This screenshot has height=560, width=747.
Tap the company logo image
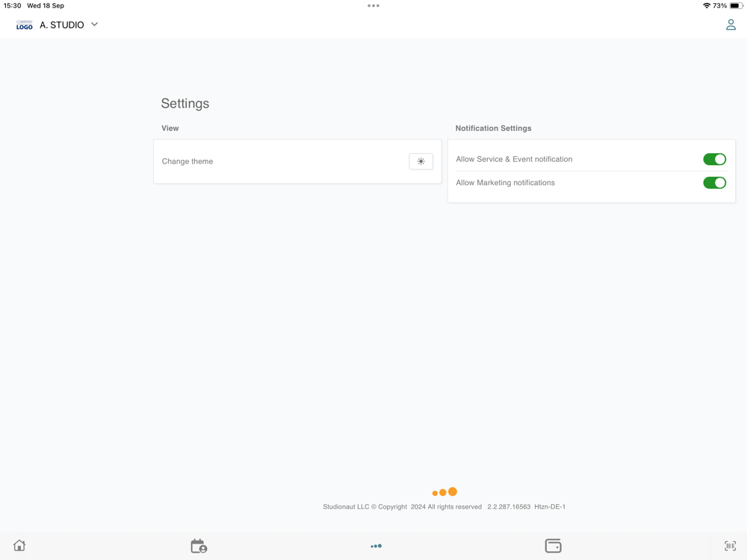[x=25, y=25]
